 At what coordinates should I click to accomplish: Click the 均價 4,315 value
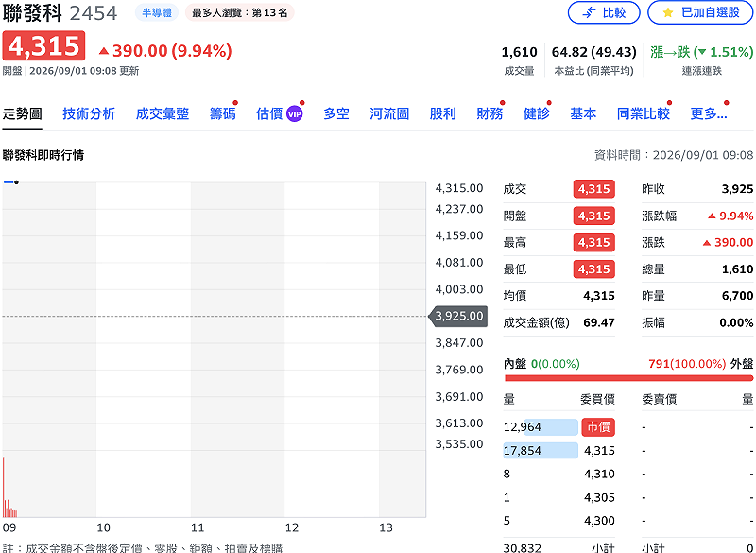tap(599, 296)
